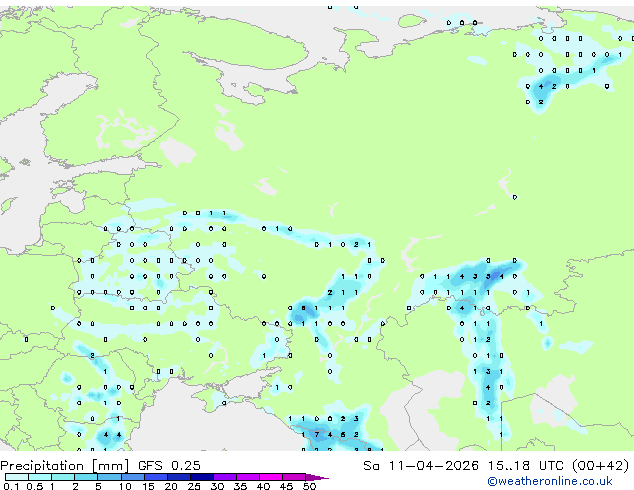Pick legend swatch between 0.5 and 1
The image size is (634, 490).
[x=40, y=477]
